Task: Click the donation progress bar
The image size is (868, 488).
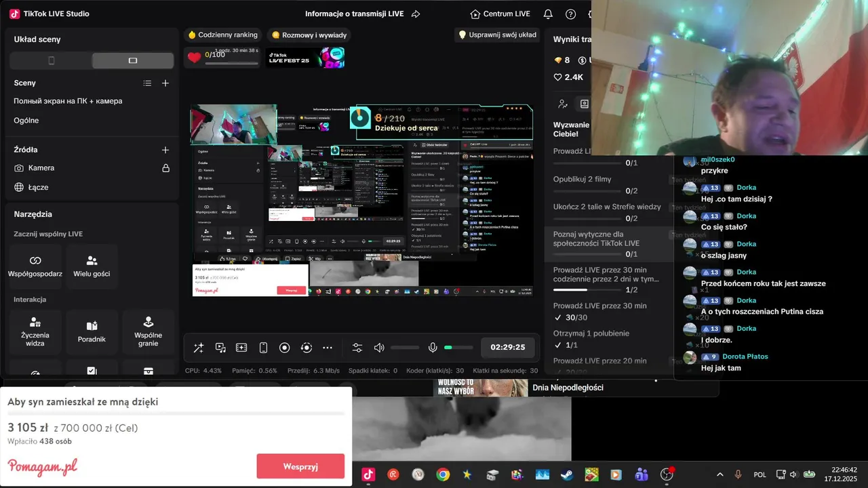Action: (176, 413)
